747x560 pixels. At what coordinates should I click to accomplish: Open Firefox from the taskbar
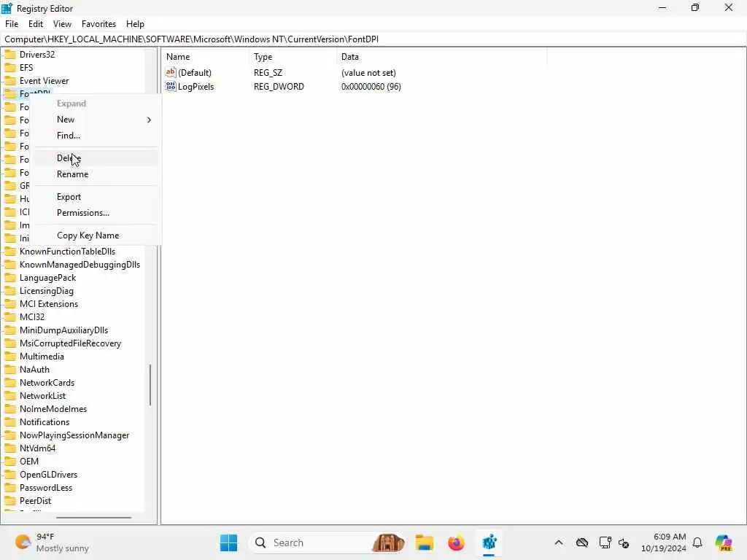pyautogui.click(x=457, y=542)
